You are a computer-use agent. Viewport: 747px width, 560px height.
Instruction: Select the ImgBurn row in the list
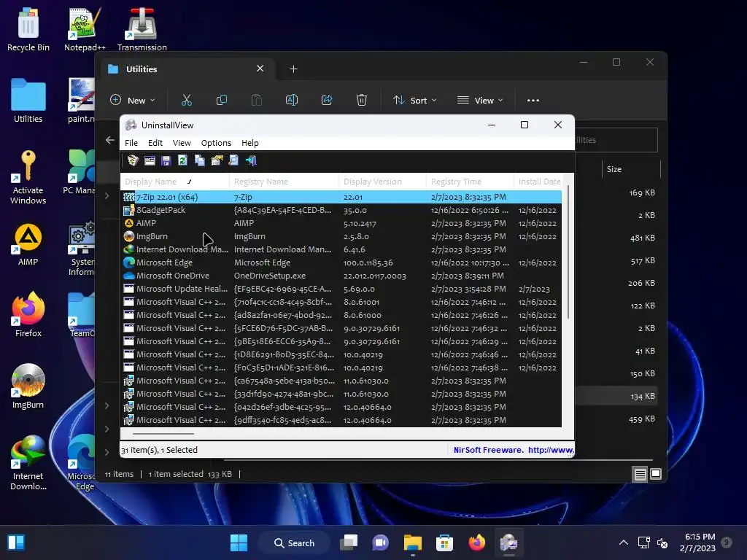pyautogui.click(x=341, y=236)
